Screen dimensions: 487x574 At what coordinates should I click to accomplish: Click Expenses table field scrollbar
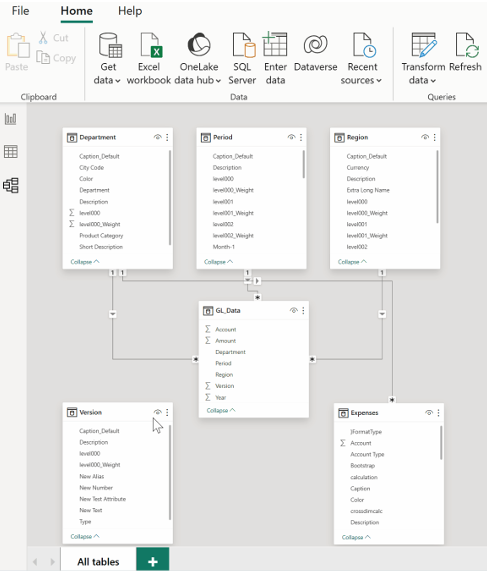[x=441, y=443]
